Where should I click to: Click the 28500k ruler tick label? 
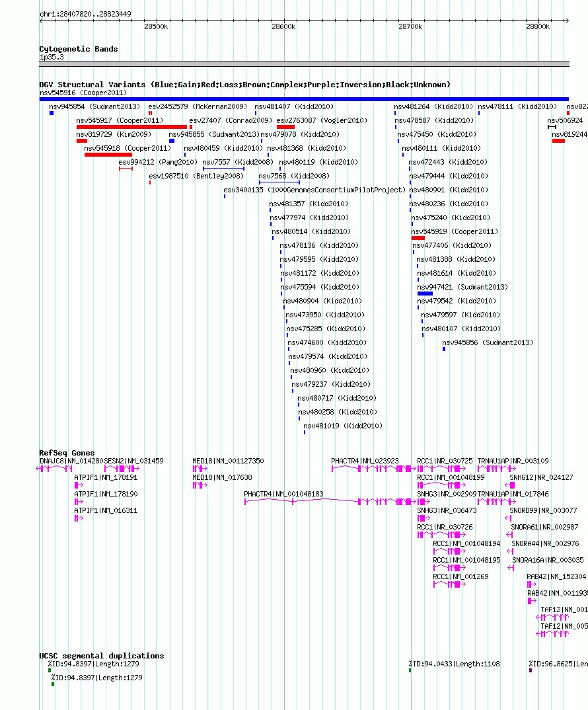click(156, 26)
